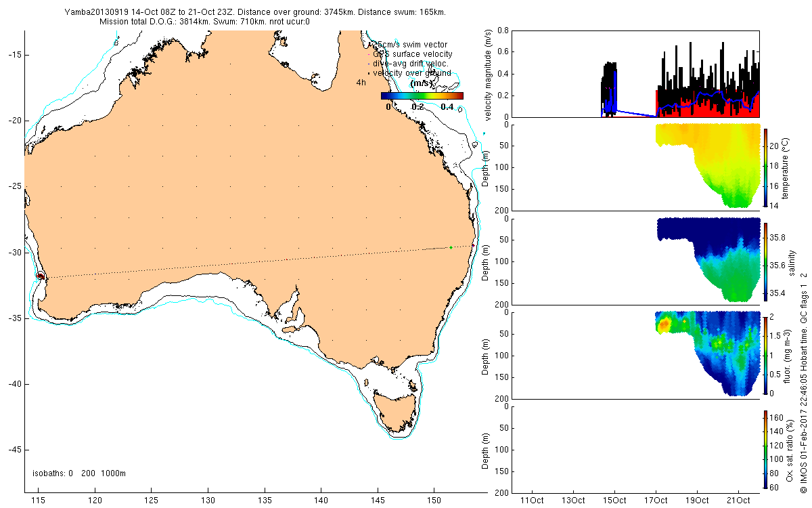Click the 135 longitude tick label
This screenshot has width=812, height=508.
[264, 501]
